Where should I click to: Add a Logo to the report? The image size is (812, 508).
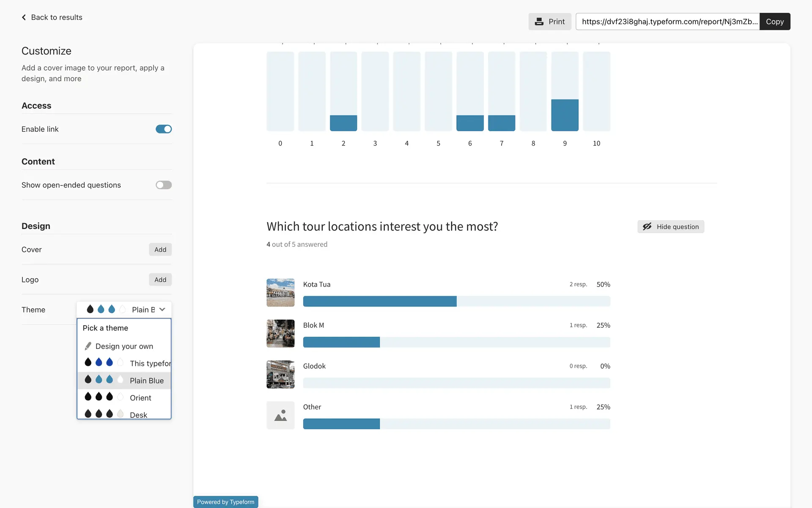coord(160,280)
